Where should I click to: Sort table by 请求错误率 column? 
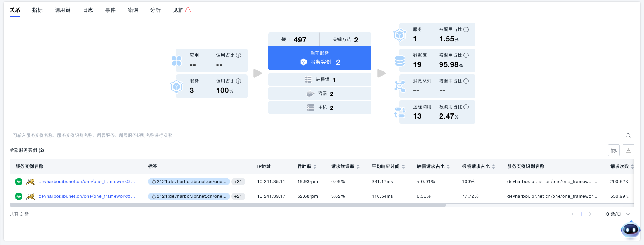(358, 167)
